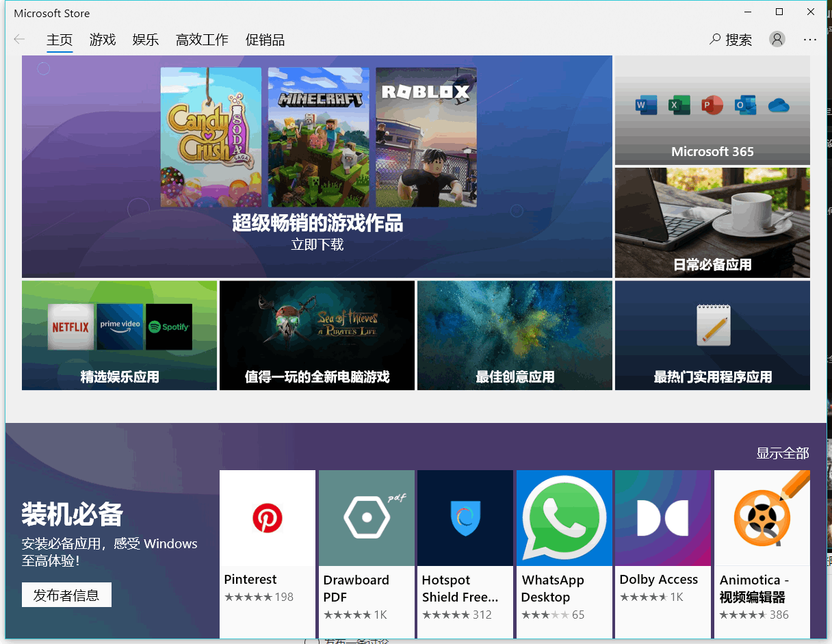Click the Drawboard PDF 1K rating

pyautogui.click(x=355, y=615)
